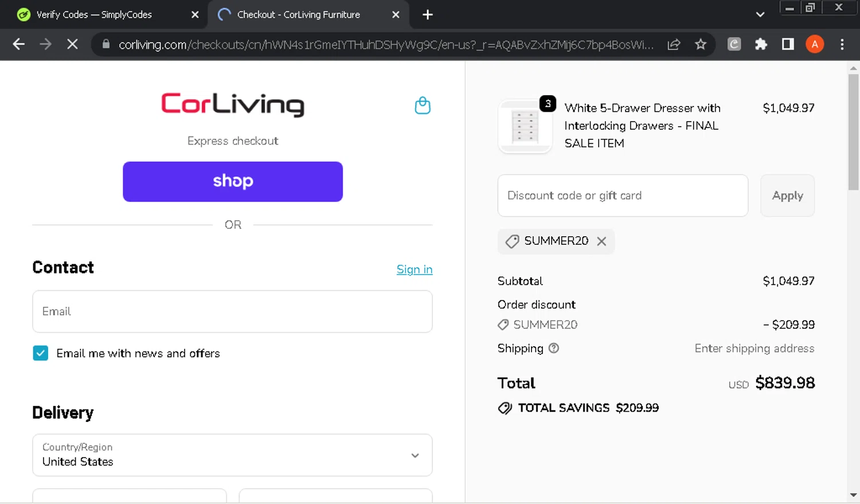
Task: Follow the Sign in link
Action: click(415, 269)
